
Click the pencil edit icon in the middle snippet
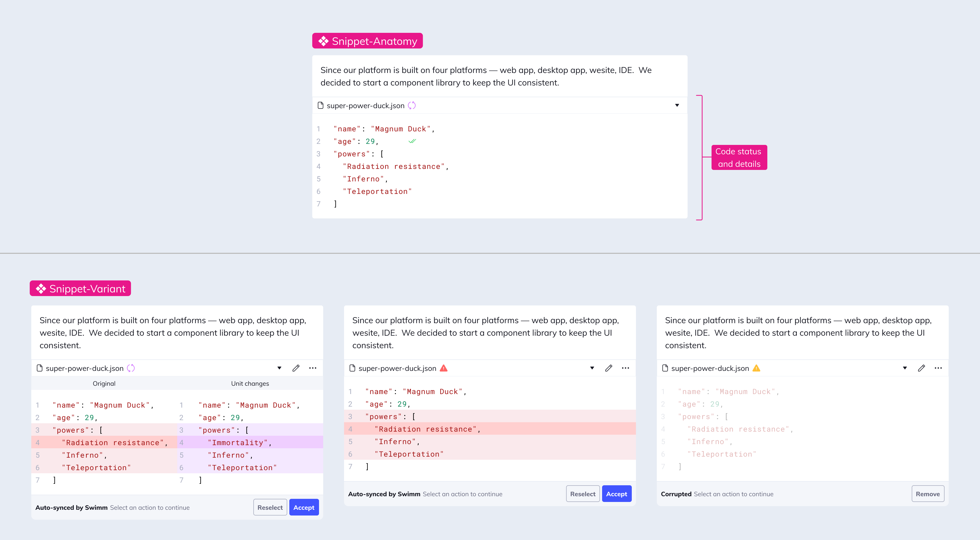click(x=609, y=368)
